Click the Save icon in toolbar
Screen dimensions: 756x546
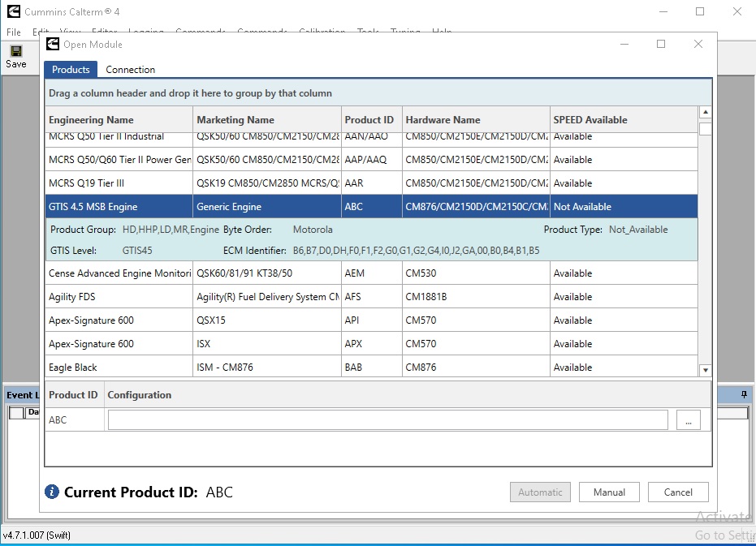point(15,51)
